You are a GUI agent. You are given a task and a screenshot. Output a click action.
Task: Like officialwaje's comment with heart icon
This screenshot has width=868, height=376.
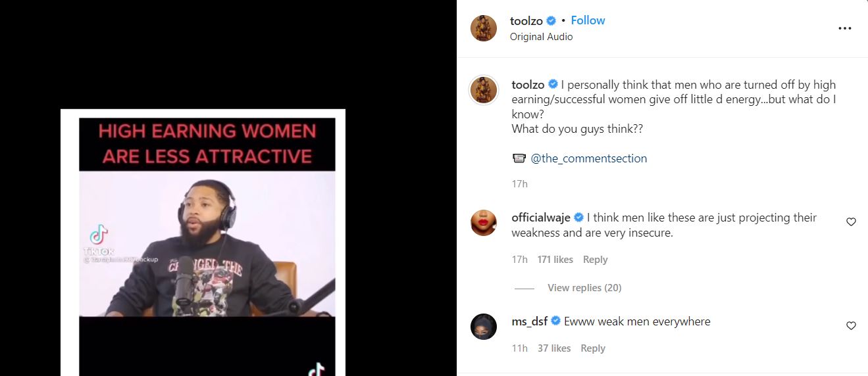click(851, 222)
